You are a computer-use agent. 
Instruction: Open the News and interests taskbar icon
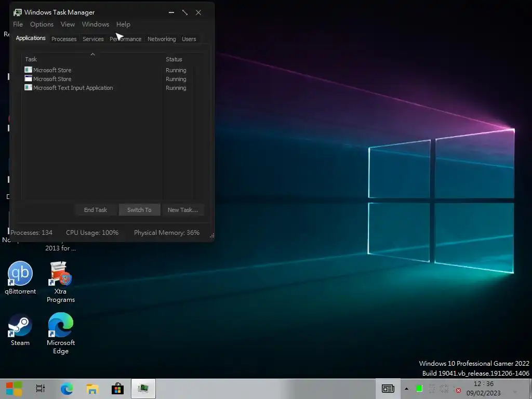point(388,389)
